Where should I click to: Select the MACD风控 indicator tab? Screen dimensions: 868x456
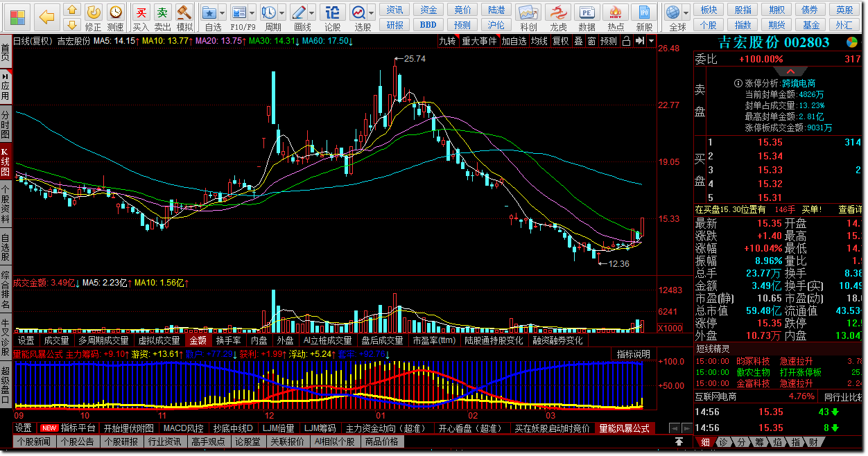[x=183, y=428]
